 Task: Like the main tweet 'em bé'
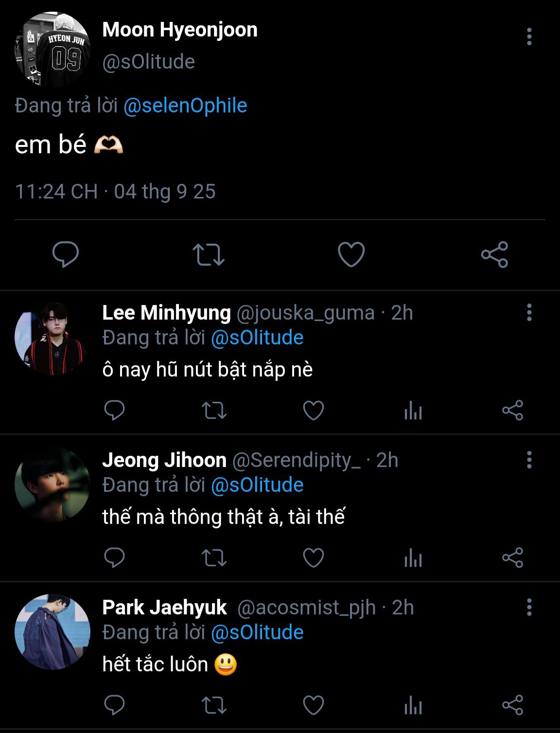click(x=351, y=254)
